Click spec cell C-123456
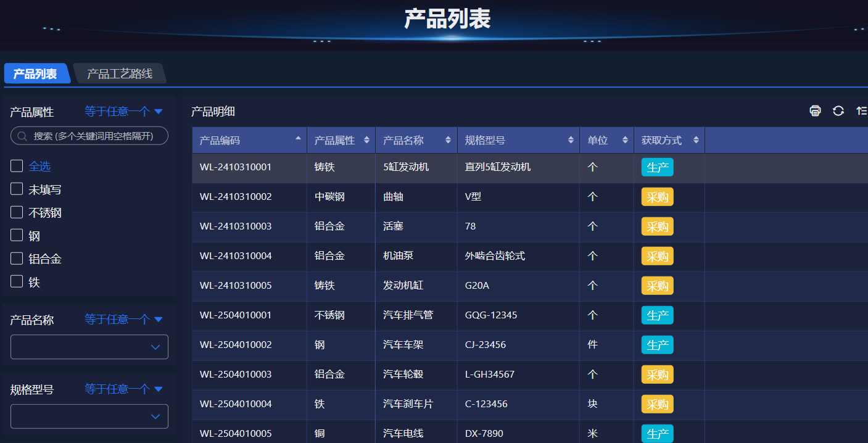The height and width of the screenshot is (443, 868). (486, 404)
